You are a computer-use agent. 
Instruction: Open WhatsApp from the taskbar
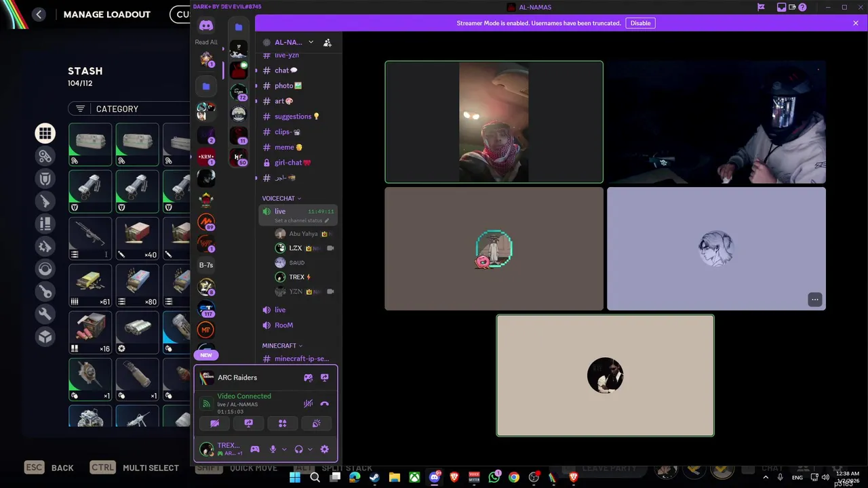494,478
